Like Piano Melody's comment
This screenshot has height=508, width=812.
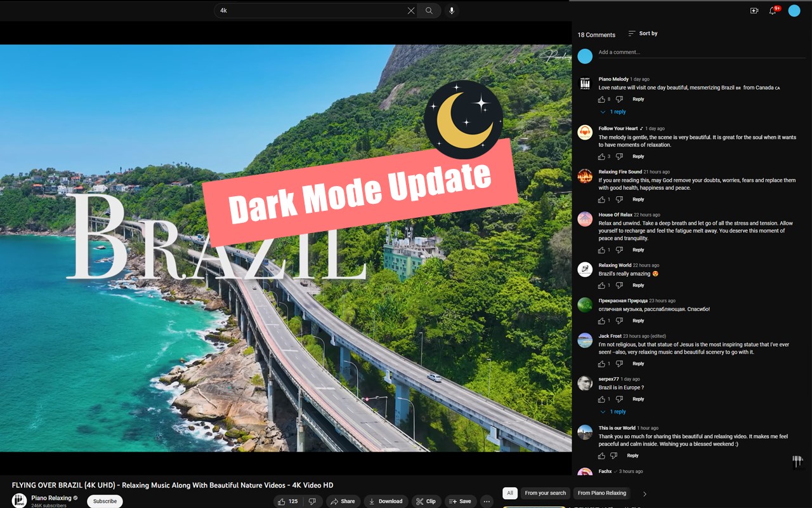click(601, 99)
